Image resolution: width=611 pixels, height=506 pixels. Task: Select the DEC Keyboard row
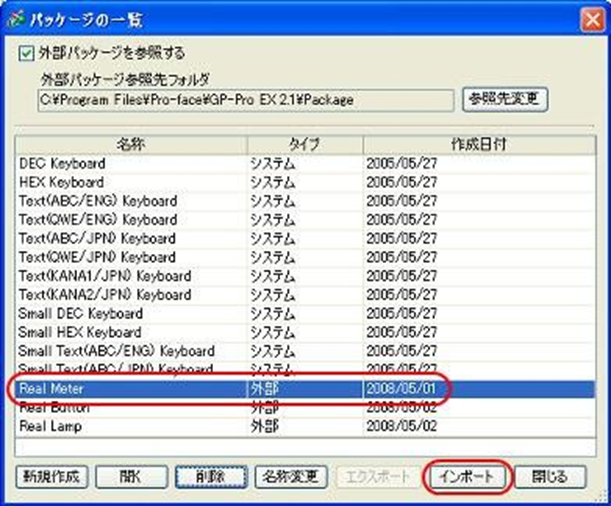(306, 163)
